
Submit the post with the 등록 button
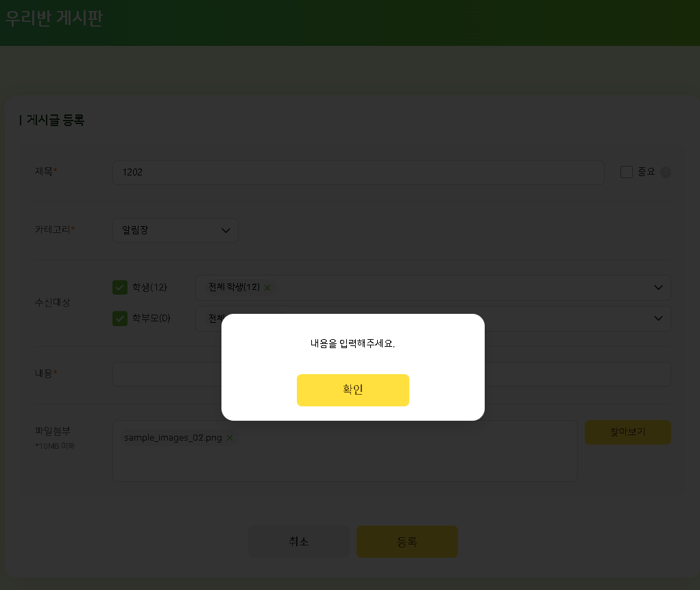[407, 542]
